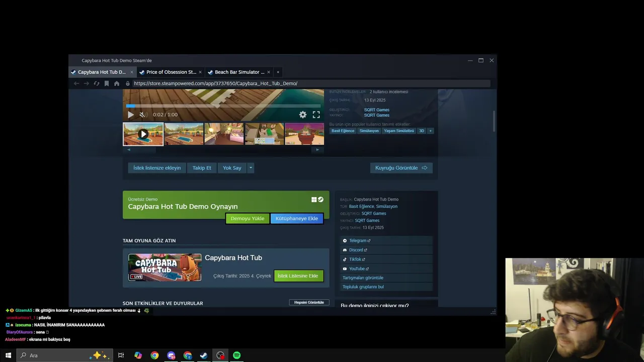
Task: Open Task View on the taskbar
Action: 121,355
